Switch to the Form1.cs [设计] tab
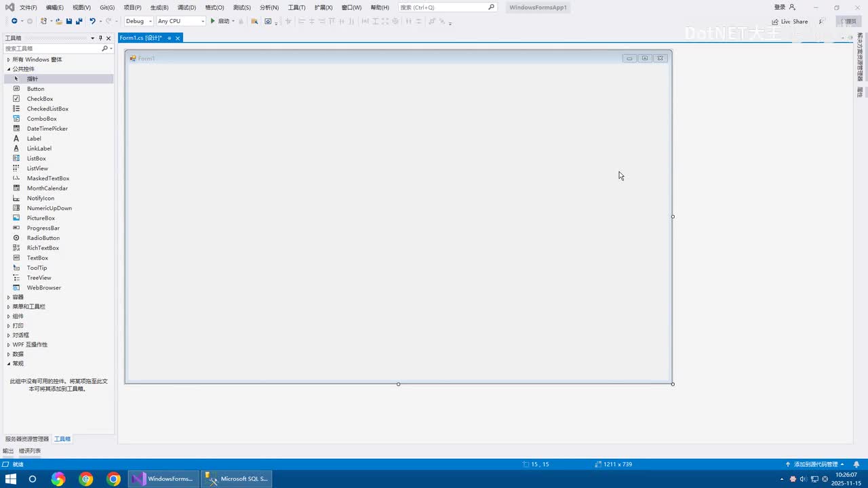Screen dimensions: 868x488 click(x=141, y=38)
